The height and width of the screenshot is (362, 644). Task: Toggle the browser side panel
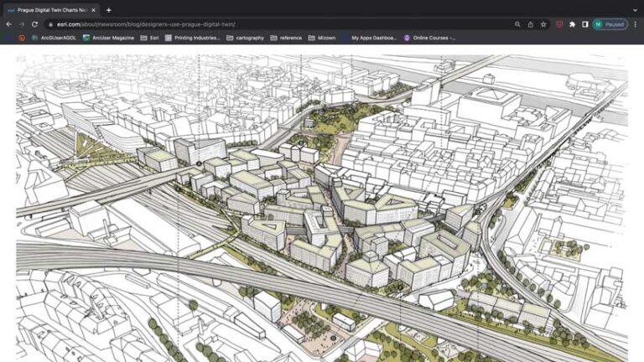tap(585, 24)
